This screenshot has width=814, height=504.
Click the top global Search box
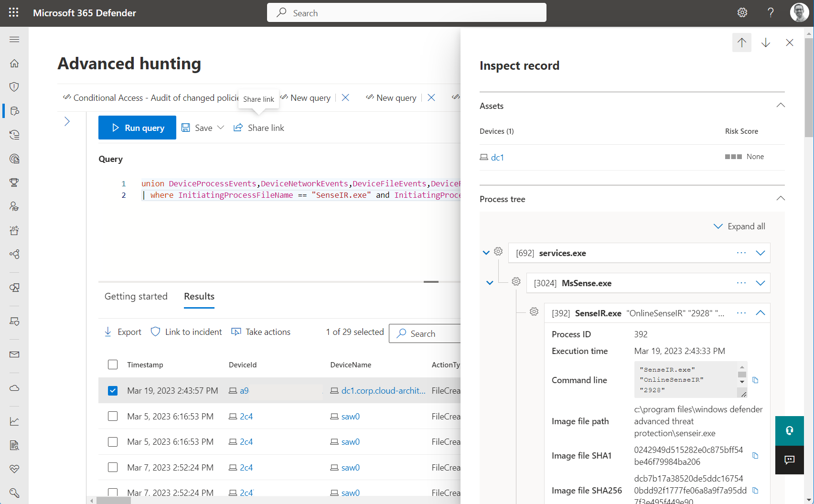point(407,13)
